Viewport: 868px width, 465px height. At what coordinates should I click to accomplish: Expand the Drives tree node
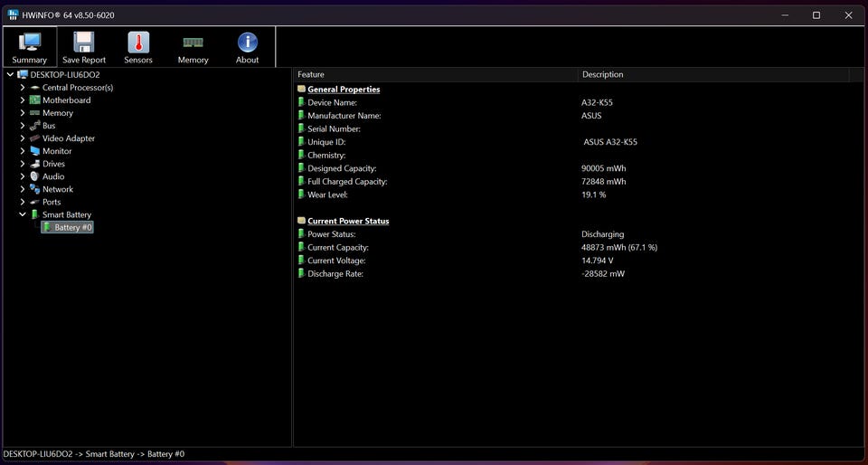[22, 164]
